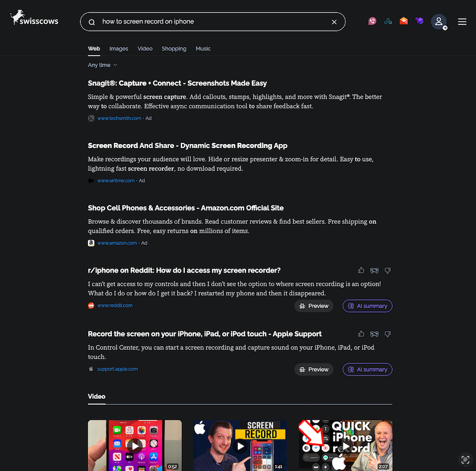This screenshot has width=476, height=471.
Task: Open Shop Cell Phones Amazon result
Action: [185, 208]
